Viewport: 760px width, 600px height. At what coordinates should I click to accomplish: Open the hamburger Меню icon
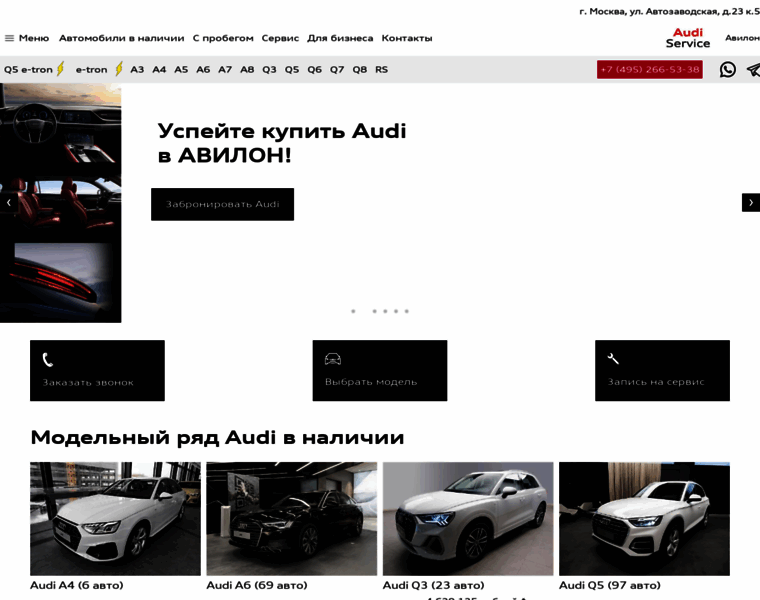pyautogui.click(x=9, y=38)
